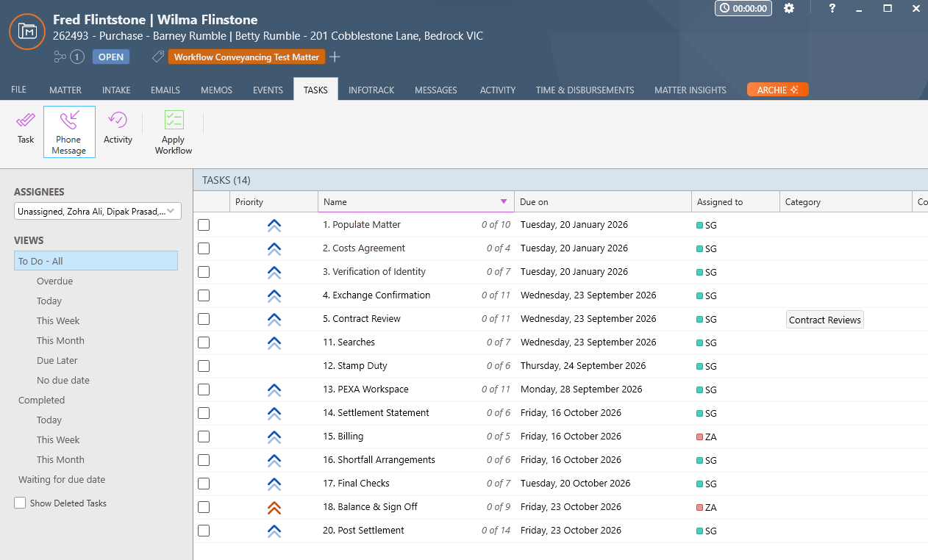This screenshot has height=560, width=928.
Task: Tick checkbox for 2. Costs Agreement
Action: pos(204,248)
